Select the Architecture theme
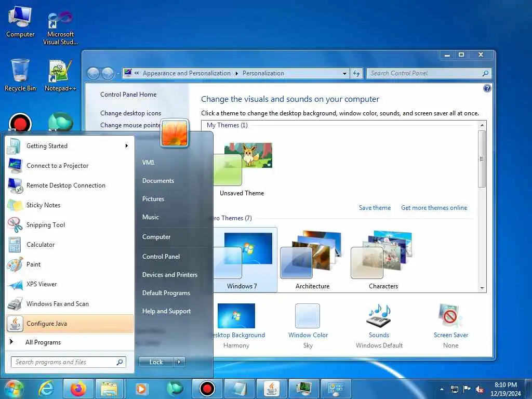The image size is (532, 399). (312, 260)
